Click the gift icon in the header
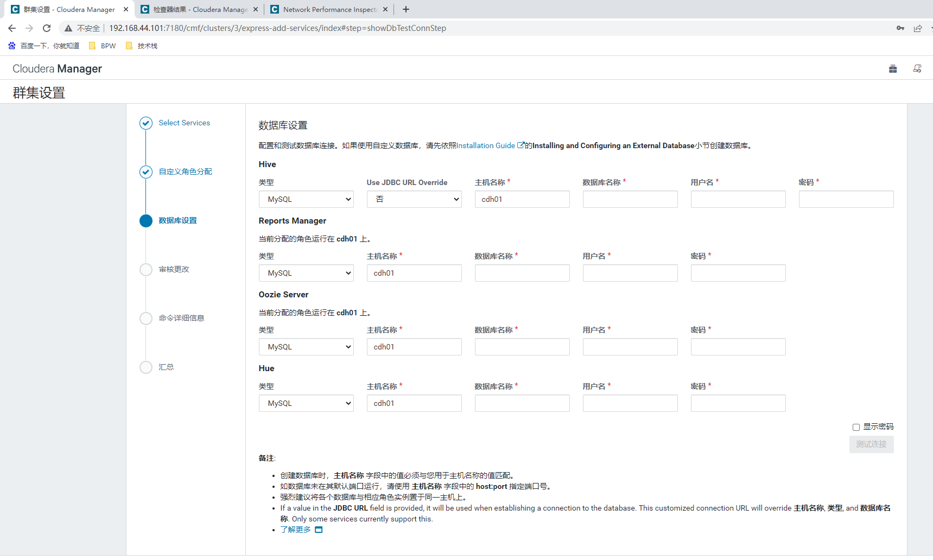 pyautogui.click(x=892, y=68)
